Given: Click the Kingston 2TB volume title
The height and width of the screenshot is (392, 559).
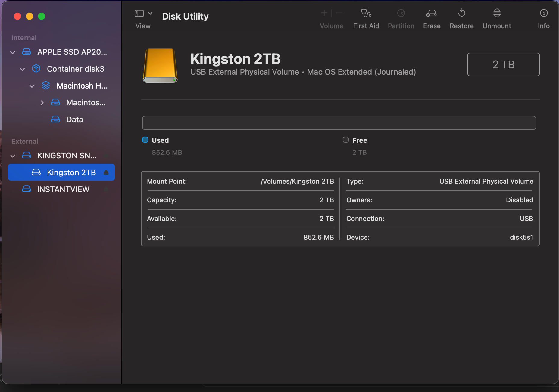Looking at the screenshot, I should [x=236, y=59].
